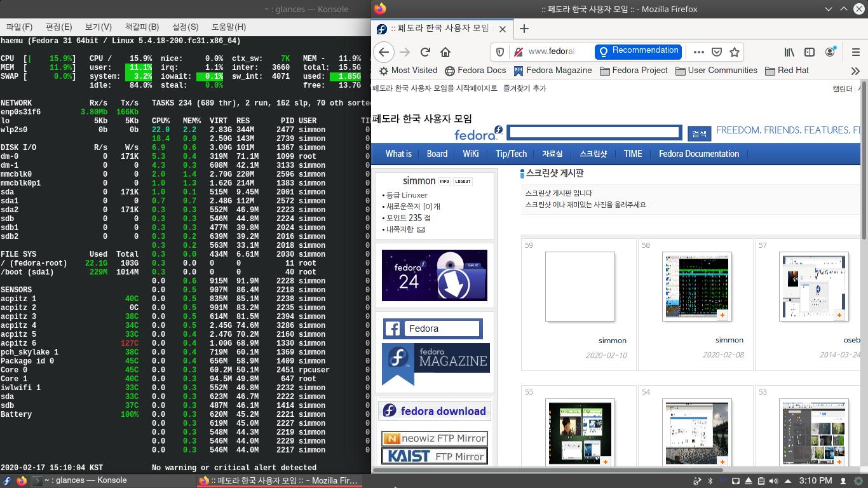Open screenshot post 58 thumbnail
This screenshot has width=868, height=488.
(x=697, y=287)
